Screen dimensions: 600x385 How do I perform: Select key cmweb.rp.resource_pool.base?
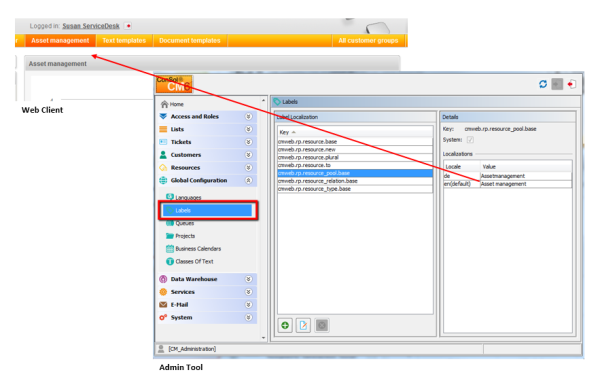(355, 173)
